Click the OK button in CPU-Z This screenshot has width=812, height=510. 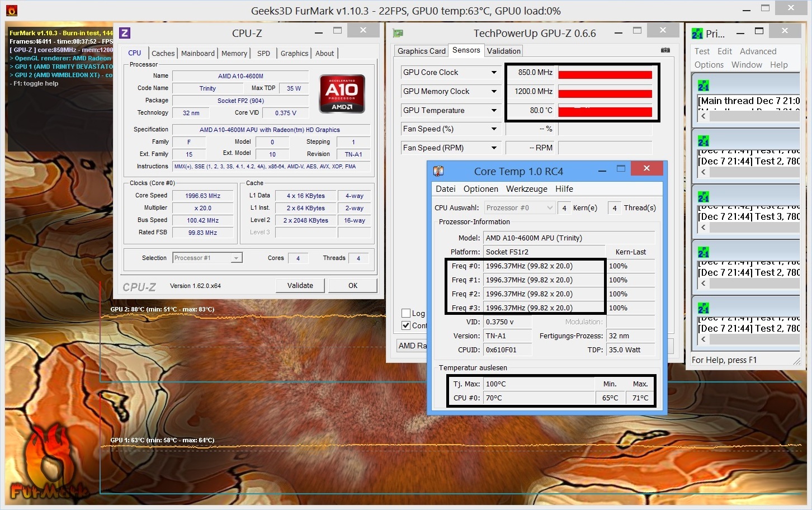(x=353, y=285)
